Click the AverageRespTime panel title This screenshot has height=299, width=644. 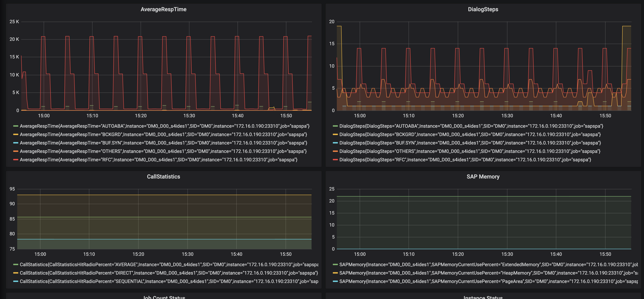click(x=163, y=9)
